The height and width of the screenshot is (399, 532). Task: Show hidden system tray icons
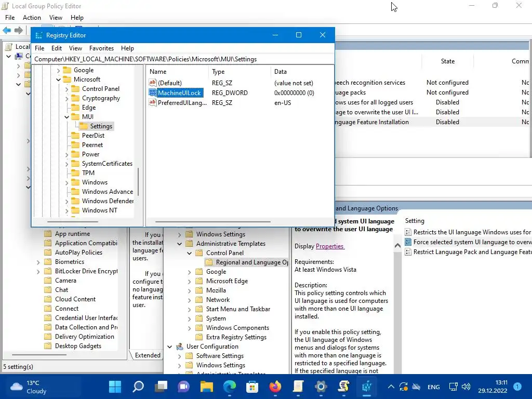(391, 387)
